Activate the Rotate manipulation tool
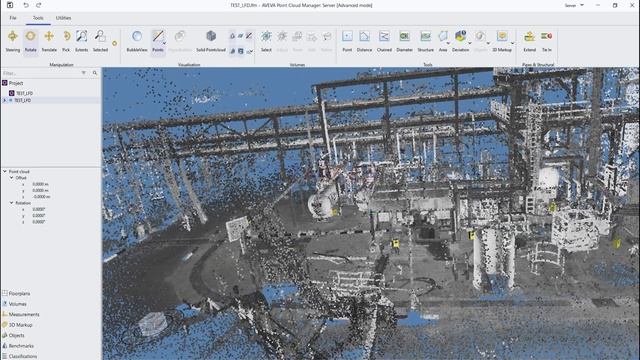The width and height of the screenshot is (640, 360). click(31, 41)
